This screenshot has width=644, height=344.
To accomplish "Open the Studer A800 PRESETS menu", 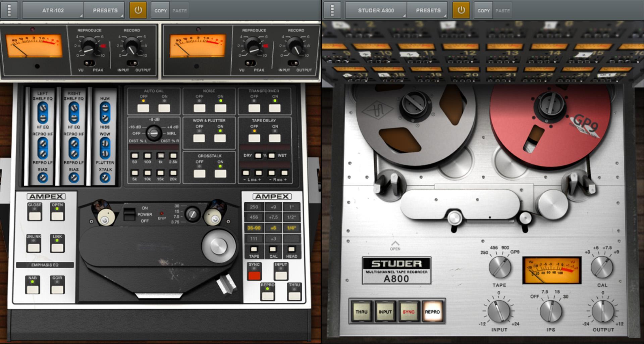I will click(x=428, y=10).
